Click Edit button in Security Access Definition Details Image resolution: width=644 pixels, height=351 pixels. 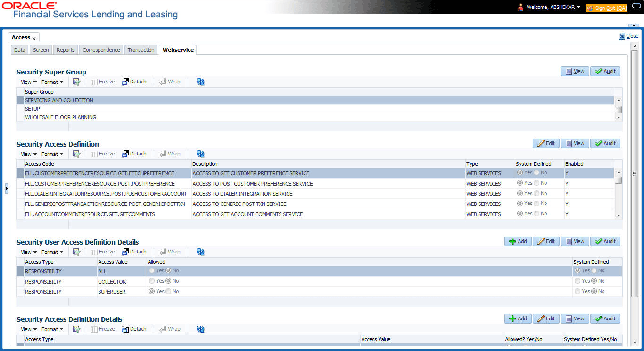click(x=545, y=319)
